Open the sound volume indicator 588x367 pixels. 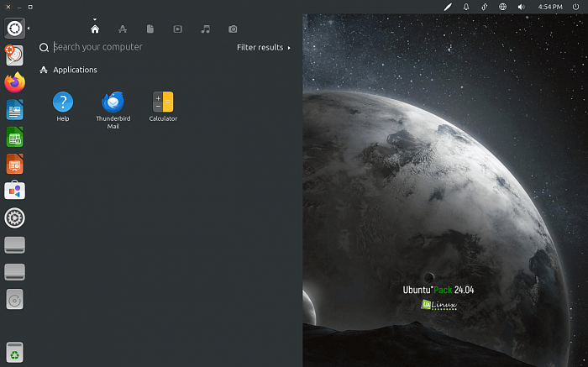pyautogui.click(x=522, y=7)
